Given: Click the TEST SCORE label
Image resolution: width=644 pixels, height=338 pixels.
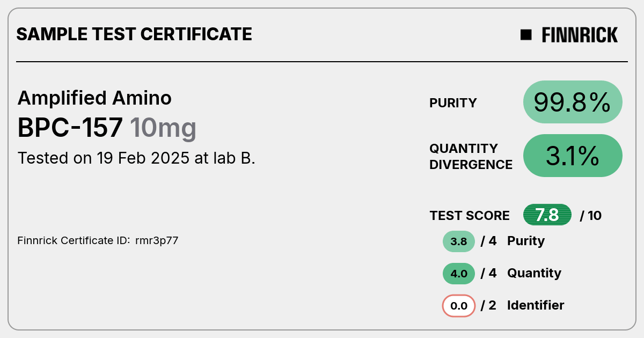Looking at the screenshot, I should pyautogui.click(x=470, y=216).
